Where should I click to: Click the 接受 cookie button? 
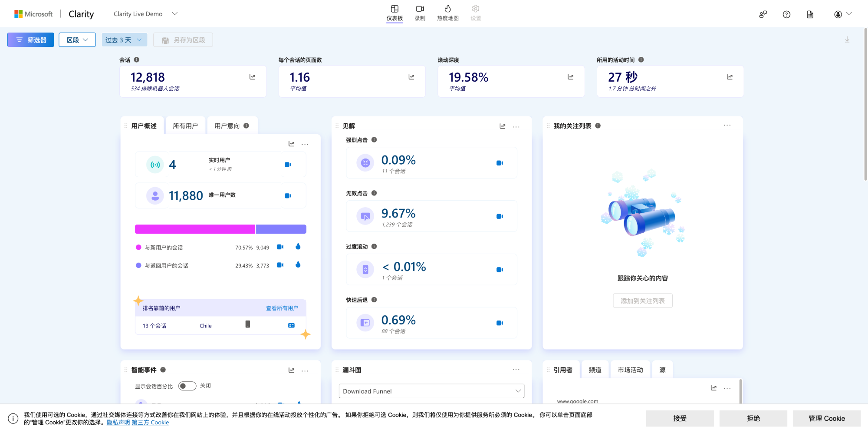pos(679,418)
